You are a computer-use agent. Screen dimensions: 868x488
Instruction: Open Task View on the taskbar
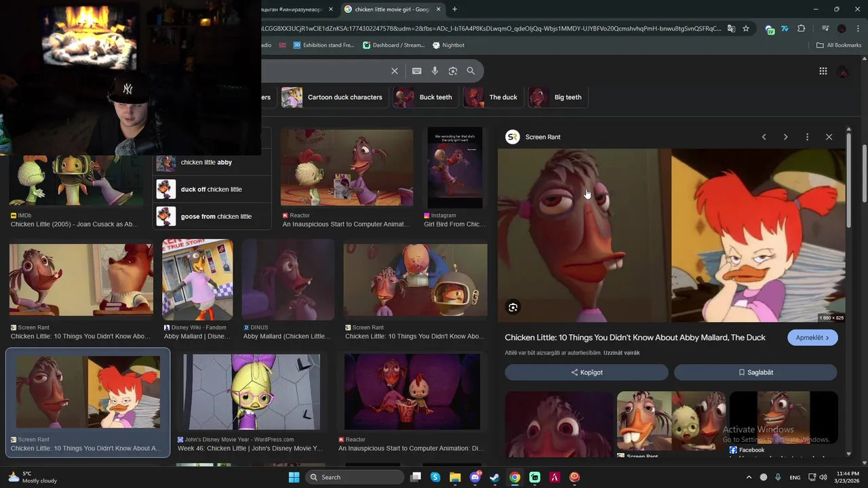416,477
